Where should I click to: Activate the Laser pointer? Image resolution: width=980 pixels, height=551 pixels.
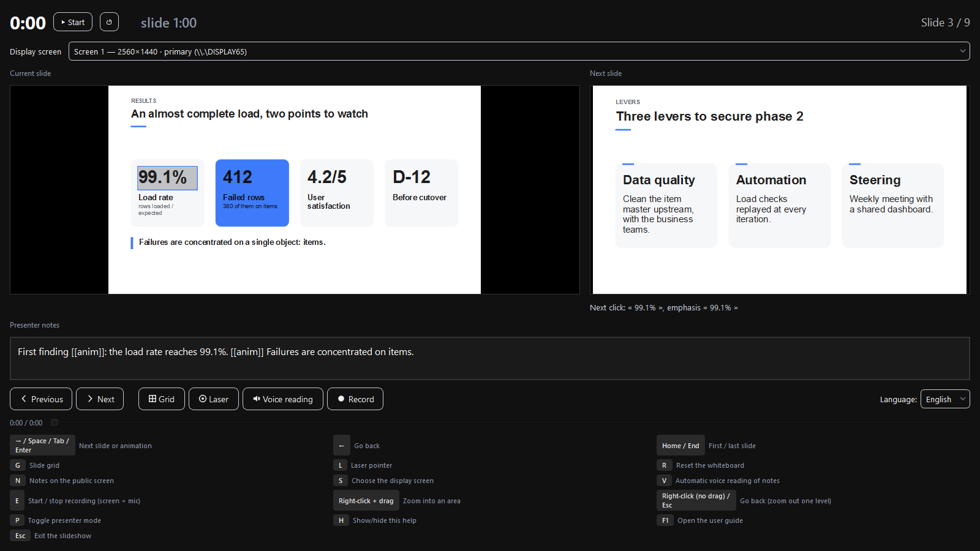point(214,399)
